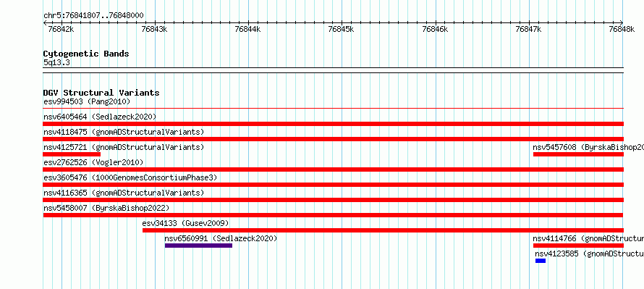Screen dimensions: 644x289
Task: Click the esv994503 (Pang2010) variant label
Action: click(87, 101)
